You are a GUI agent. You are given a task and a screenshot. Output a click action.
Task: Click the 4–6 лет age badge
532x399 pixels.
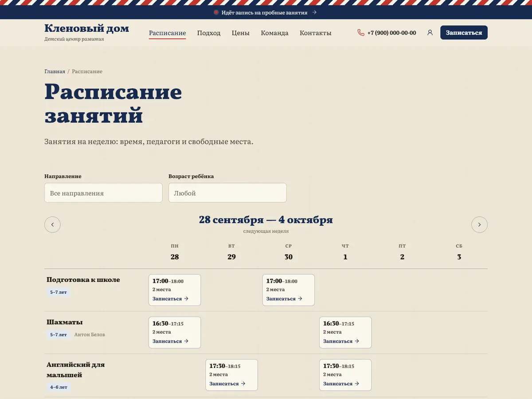(x=59, y=387)
